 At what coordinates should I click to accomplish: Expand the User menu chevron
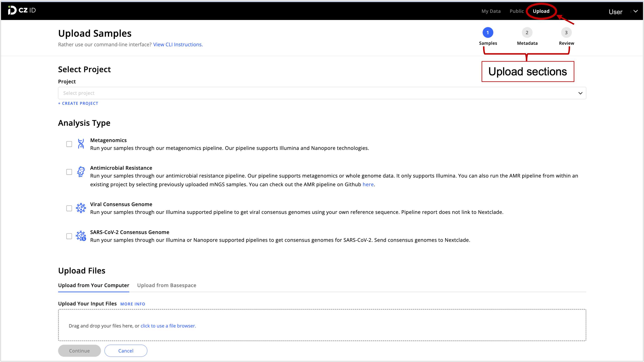(635, 11)
